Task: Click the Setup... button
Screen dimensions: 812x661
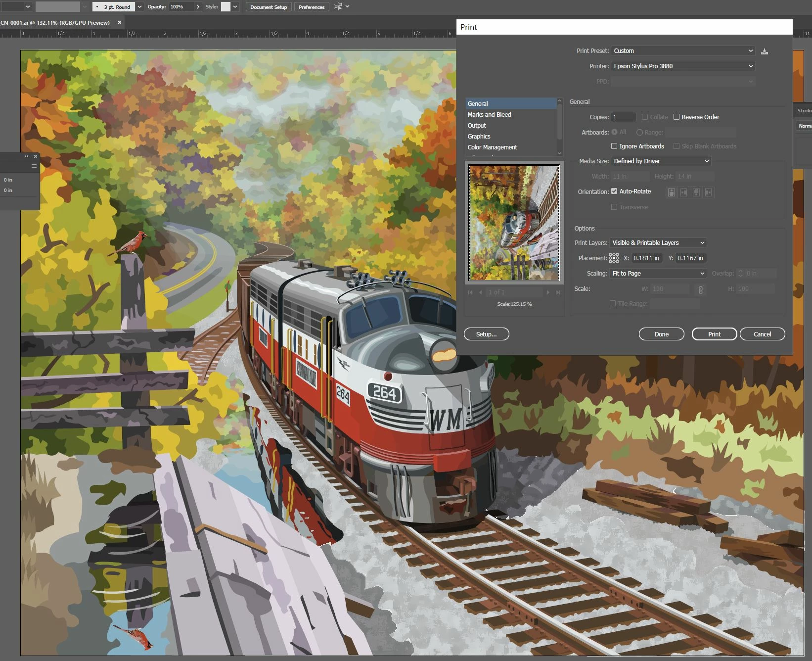Action: pos(486,334)
